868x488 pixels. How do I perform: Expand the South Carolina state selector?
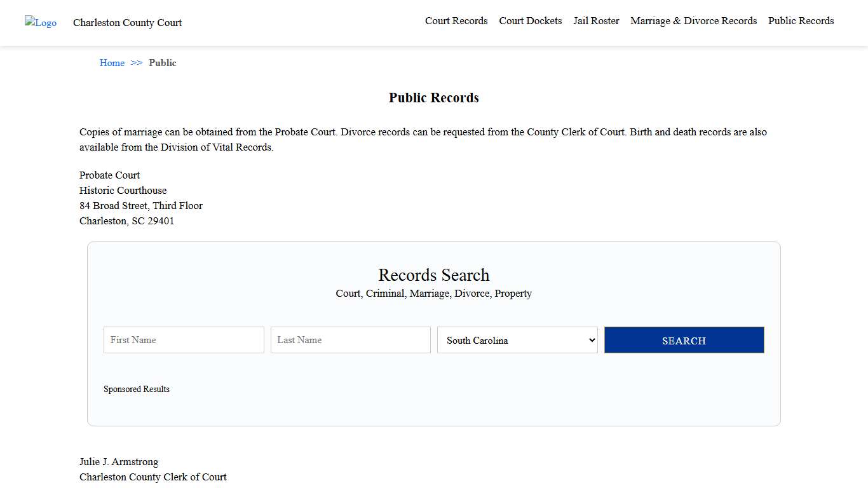point(517,340)
